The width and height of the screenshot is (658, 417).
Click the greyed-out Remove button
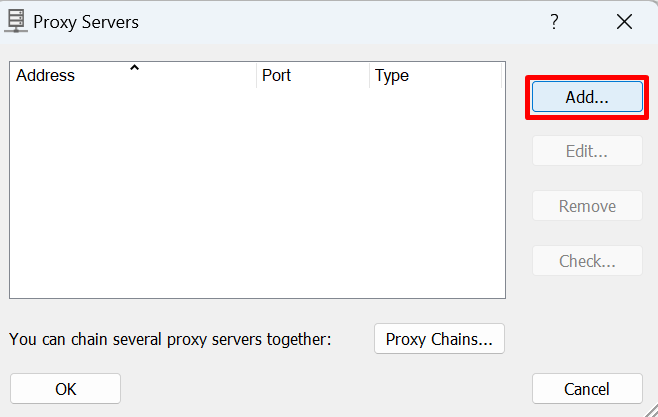(x=587, y=206)
